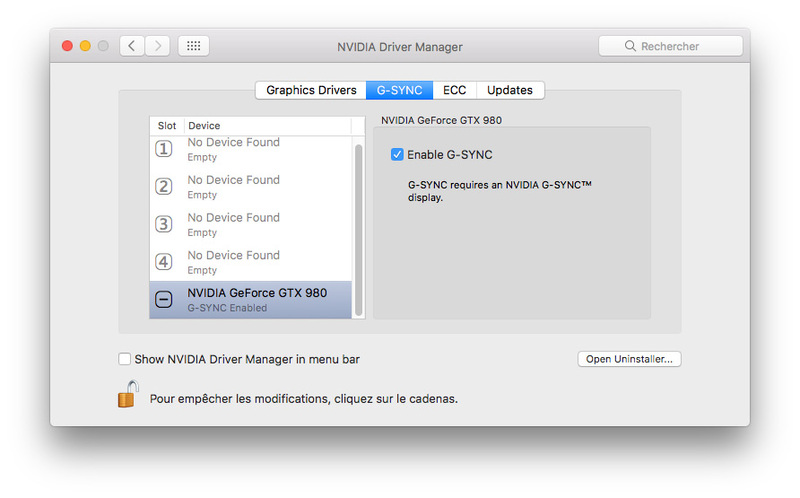This screenshot has width=800, height=498.
Task: Switch to the Graphics Drivers tab
Action: pos(311,90)
